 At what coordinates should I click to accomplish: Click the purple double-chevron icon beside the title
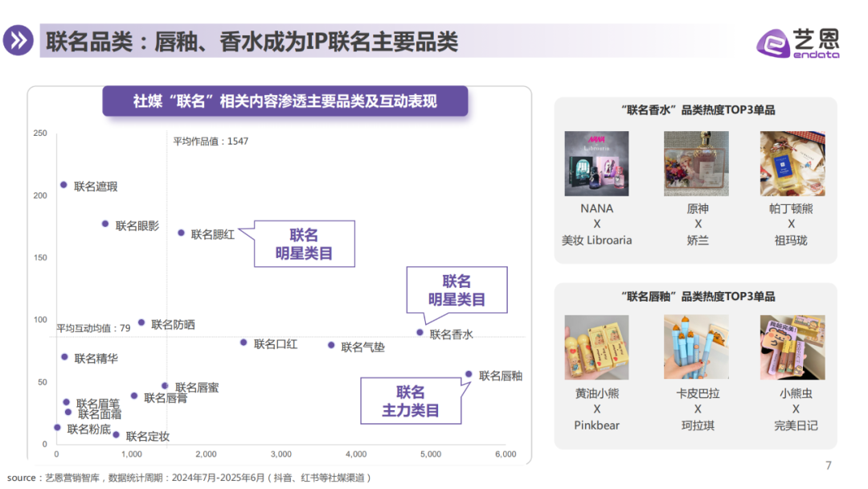(18, 40)
